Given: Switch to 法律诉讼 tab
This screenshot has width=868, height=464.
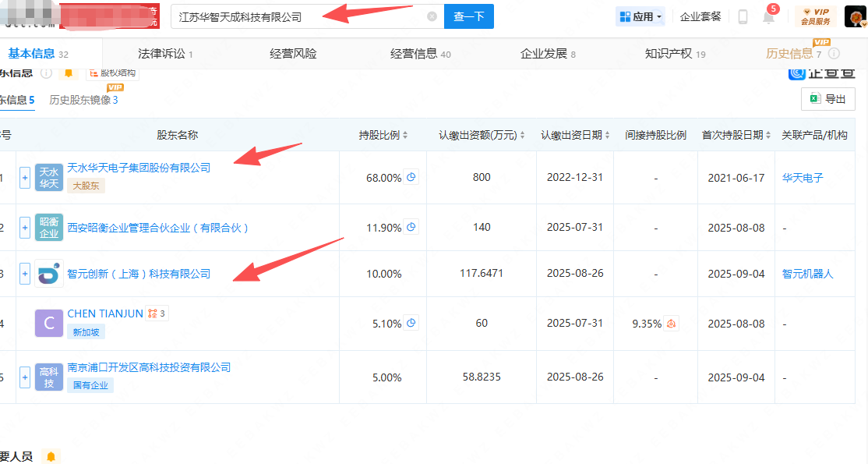Looking at the screenshot, I should tap(165, 53).
